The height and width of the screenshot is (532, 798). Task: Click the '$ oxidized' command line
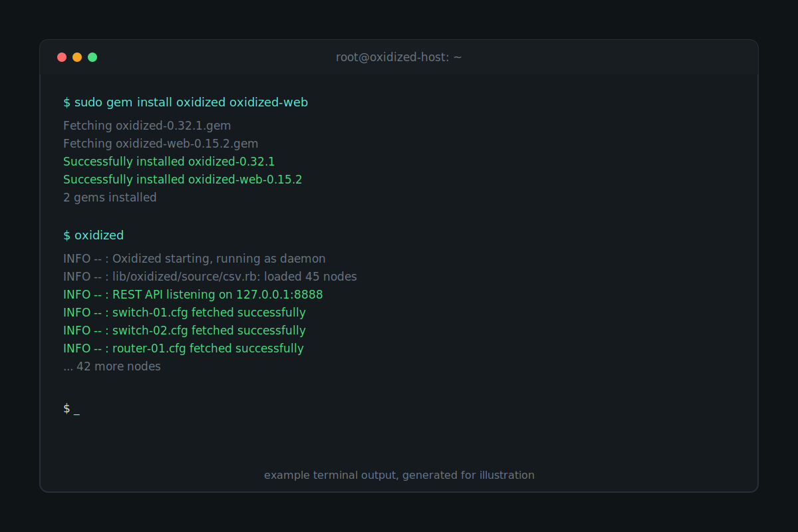[x=94, y=235]
